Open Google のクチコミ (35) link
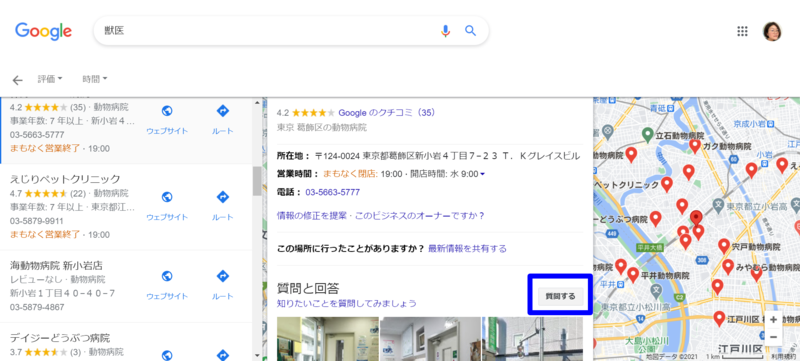The width and height of the screenshot is (800, 361). tap(387, 113)
